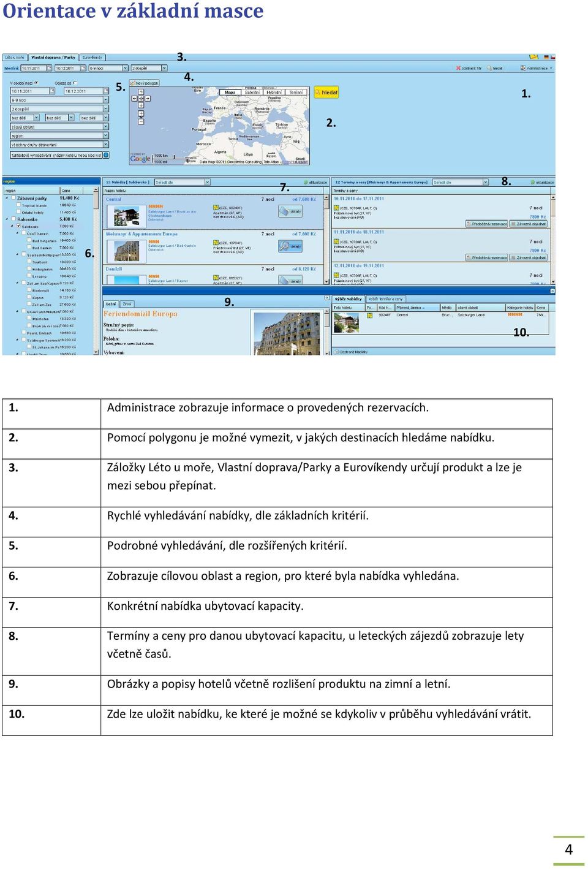The height and width of the screenshot is (869, 588).
Task: Switch language with German flag icon
Action: click(x=546, y=57)
